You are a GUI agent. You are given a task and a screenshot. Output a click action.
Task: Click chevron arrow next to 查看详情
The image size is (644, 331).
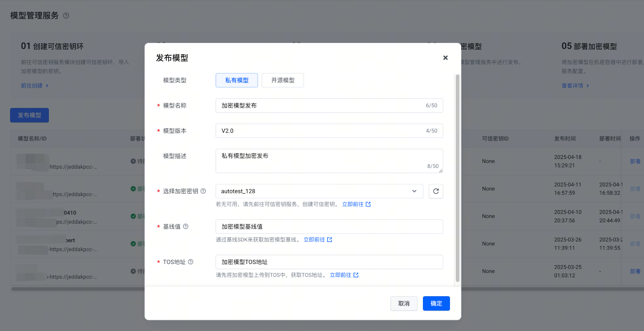coord(588,86)
